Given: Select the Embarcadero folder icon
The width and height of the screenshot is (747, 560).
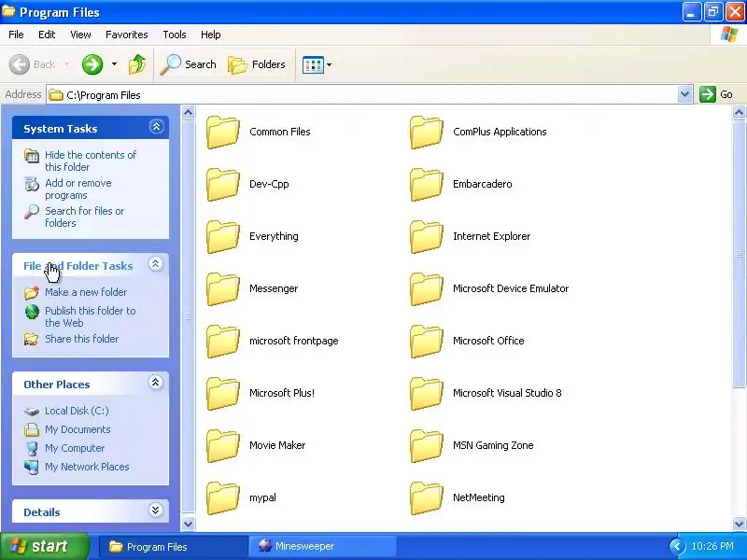Looking at the screenshot, I should 427,184.
